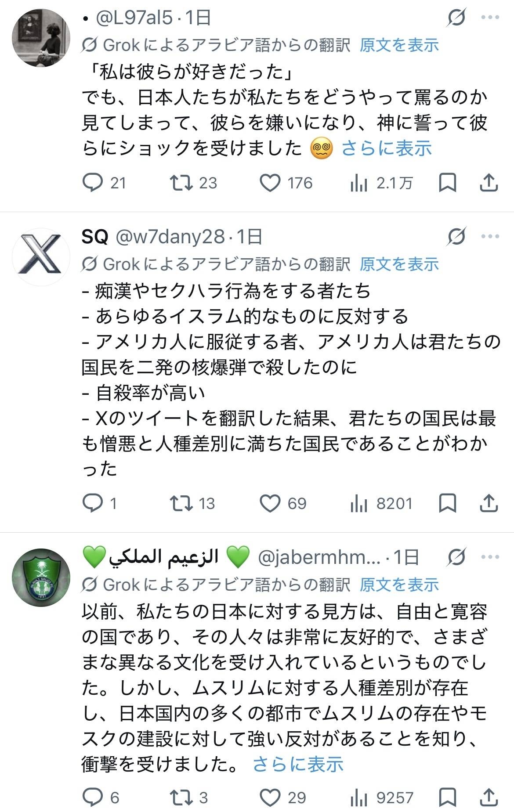Like the SQ @w7dany28 post
The height and width of the screenshot is (812, 514).
(270, 503)
